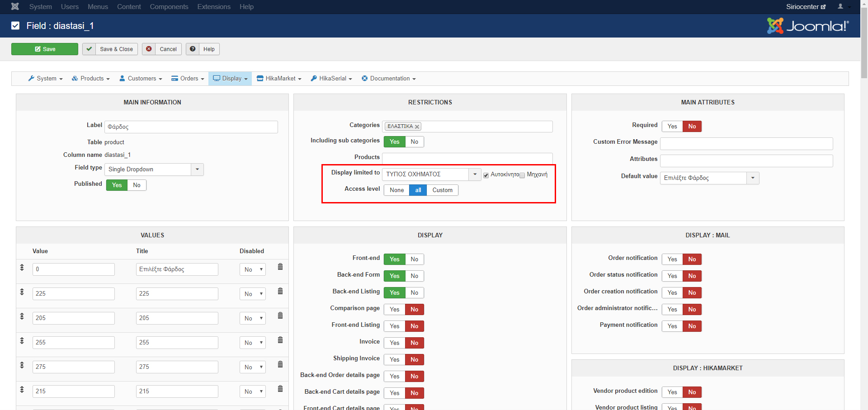Open the Field type dropdown
The height and width of the screenshot is (410, 868).
click(x=154, y=170)
